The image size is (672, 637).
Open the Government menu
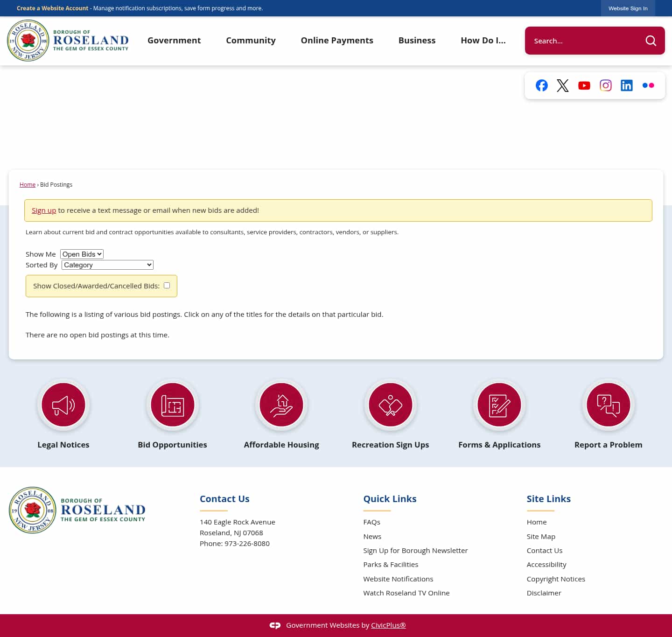click(x=174, y=41)
